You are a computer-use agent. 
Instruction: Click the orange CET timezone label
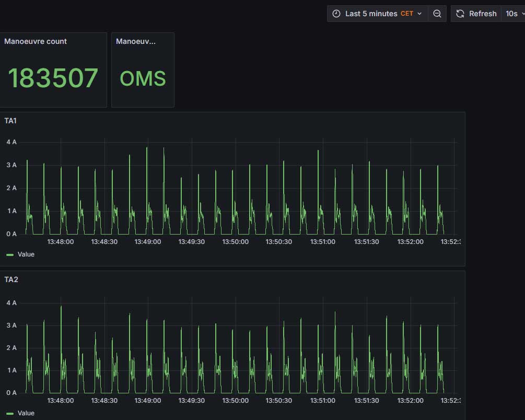407,14
